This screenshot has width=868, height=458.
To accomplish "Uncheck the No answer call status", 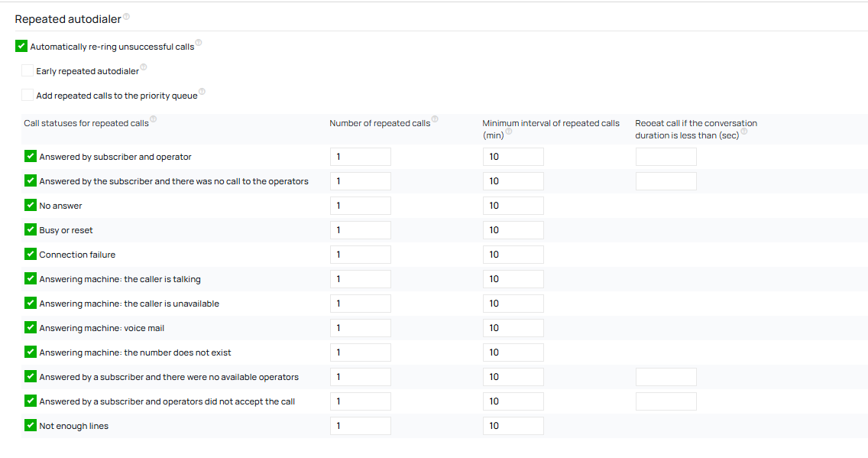I will (31, 206).
